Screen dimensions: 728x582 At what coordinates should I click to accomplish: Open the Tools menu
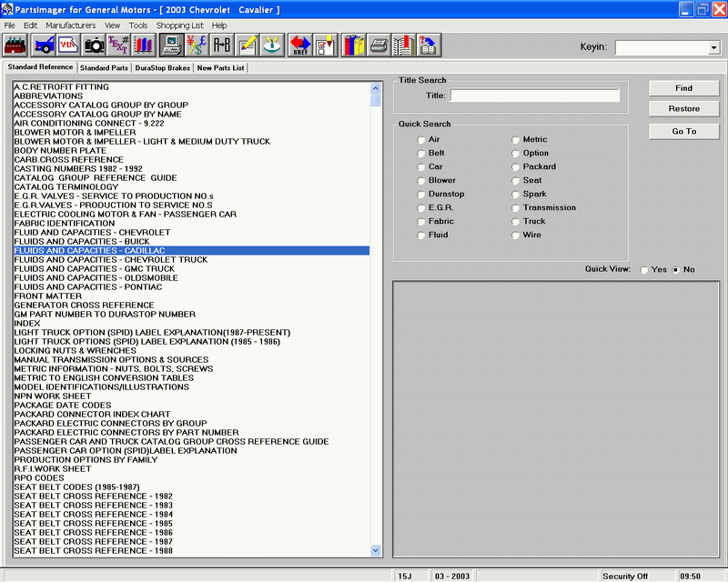138,25
